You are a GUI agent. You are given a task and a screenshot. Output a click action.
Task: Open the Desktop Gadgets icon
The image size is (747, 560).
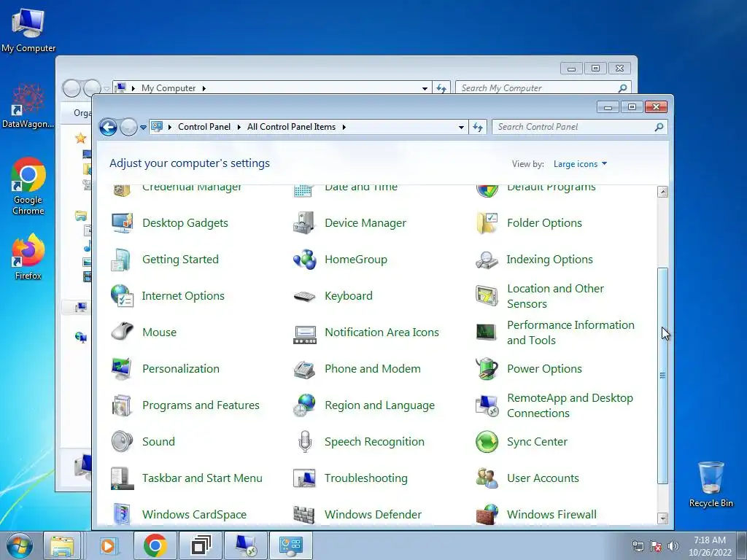(x=122, y=223)
